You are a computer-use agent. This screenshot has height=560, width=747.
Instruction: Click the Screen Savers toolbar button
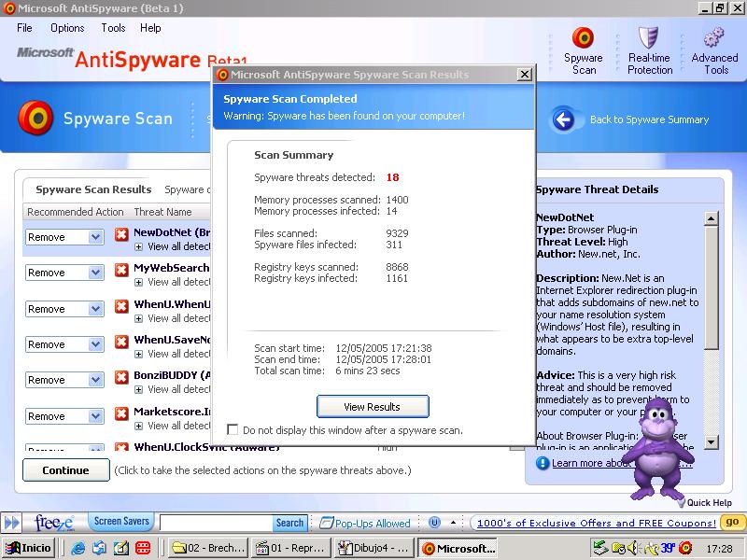121,522
